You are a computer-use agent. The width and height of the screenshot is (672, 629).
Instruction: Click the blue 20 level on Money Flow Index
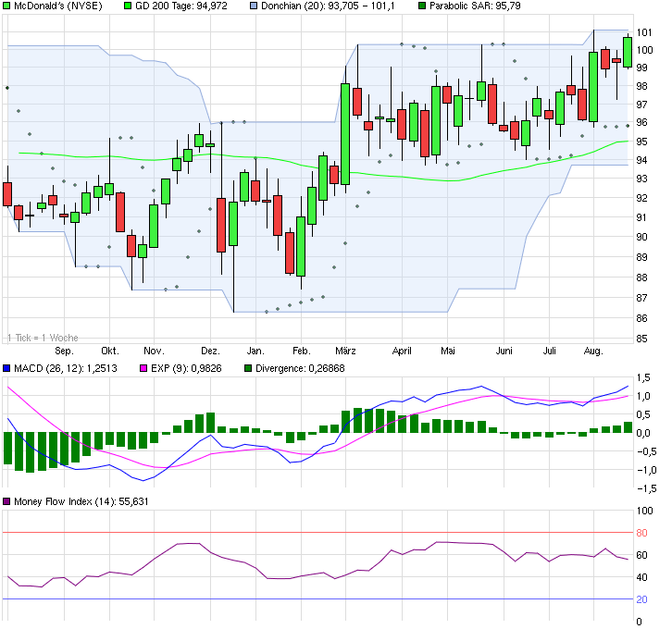pos(641,599)
